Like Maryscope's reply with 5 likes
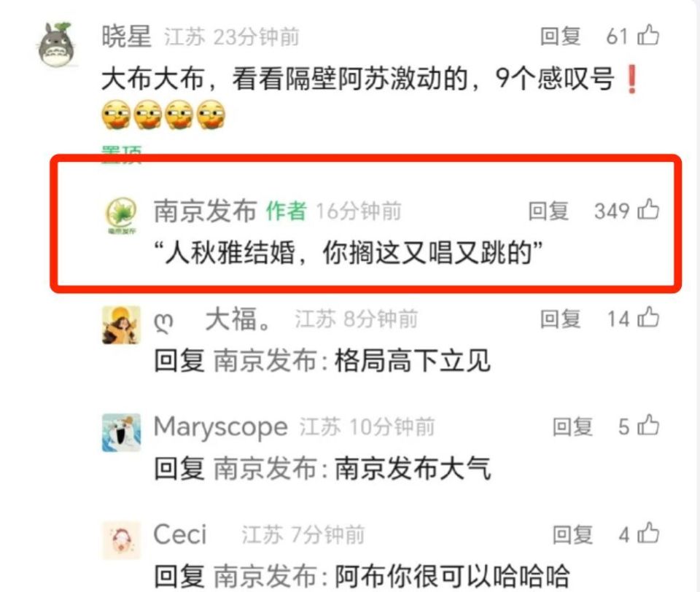This screenshot has width=700, height=592. click(x=648, y=426)
